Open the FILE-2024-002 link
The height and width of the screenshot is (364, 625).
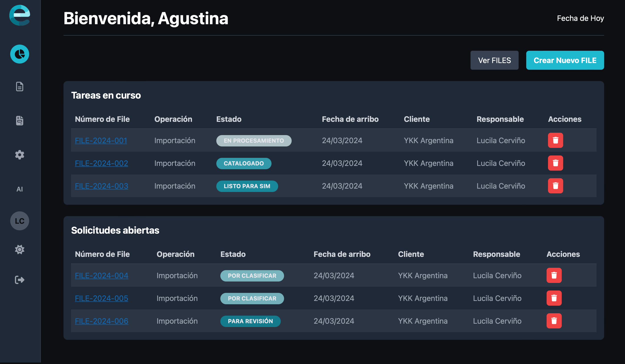point(101,163)
